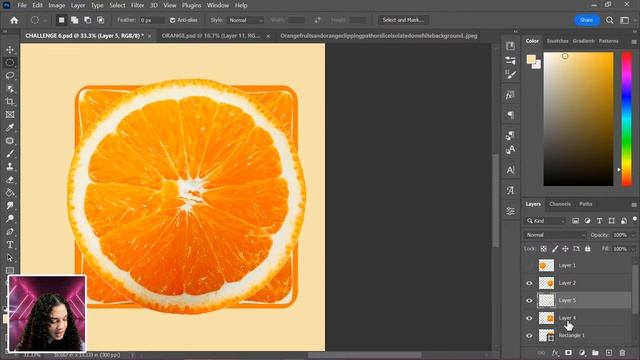This screenshot has width=640, height=360.
Task: Open the Select menu
Action: click(x=117, y=5)
